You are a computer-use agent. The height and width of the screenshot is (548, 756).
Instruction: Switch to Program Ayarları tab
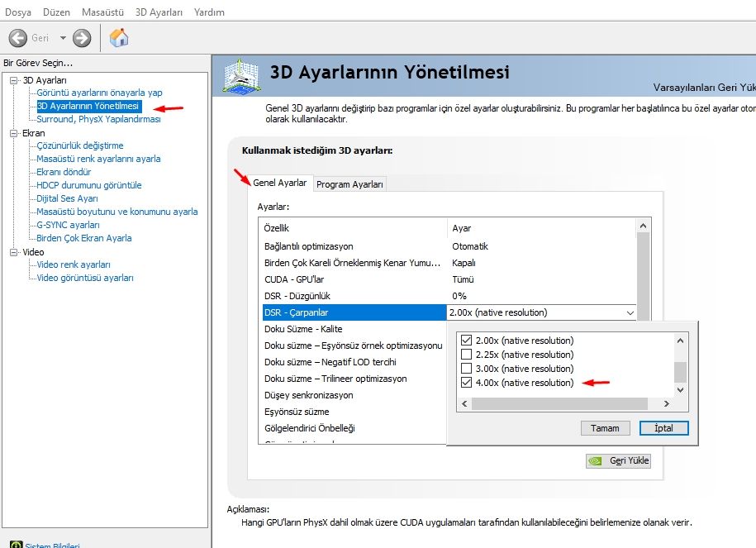349,184
